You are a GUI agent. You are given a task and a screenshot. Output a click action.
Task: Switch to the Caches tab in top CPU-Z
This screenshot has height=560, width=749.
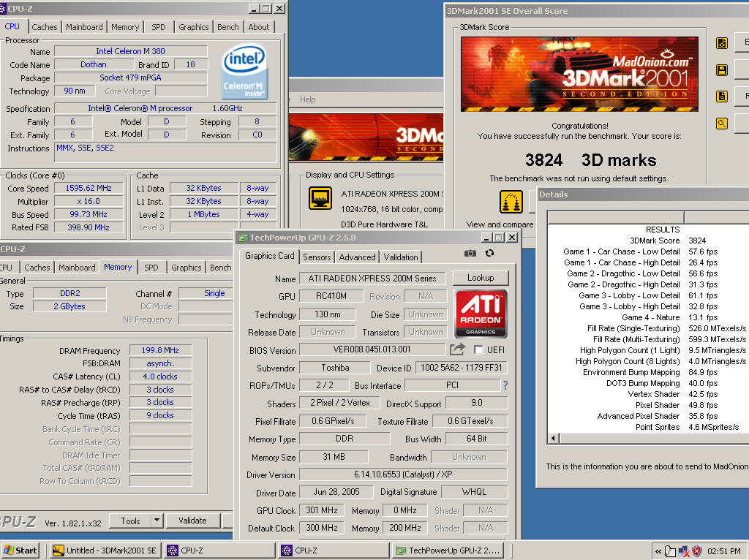click(45, 27)
